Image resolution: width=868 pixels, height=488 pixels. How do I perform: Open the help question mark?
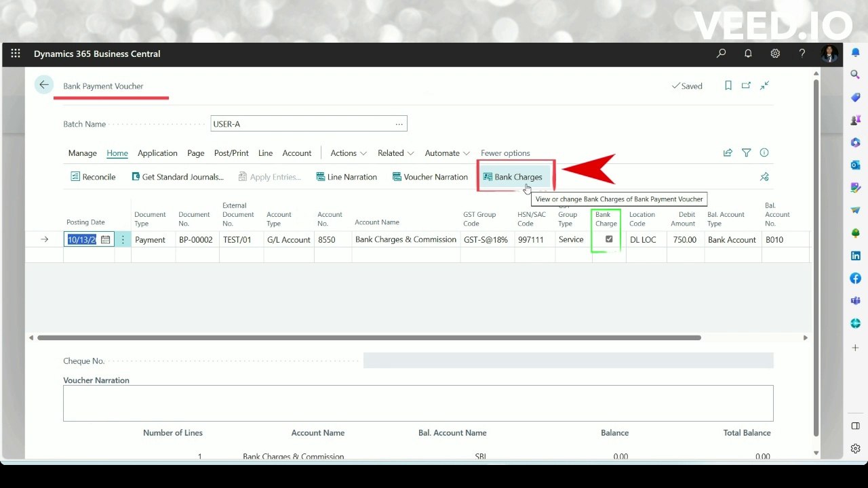pyautogui.click(x=802, y=54)
